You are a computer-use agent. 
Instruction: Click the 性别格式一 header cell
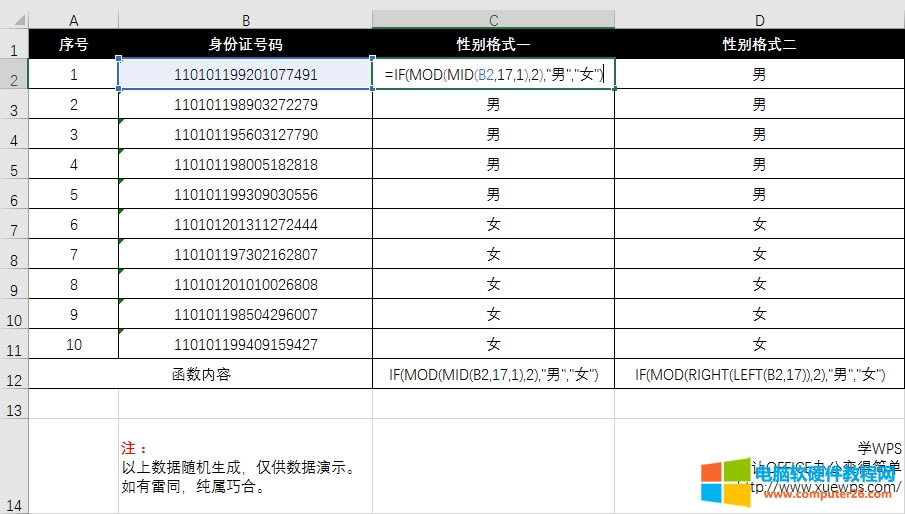(x=493, y=44)
